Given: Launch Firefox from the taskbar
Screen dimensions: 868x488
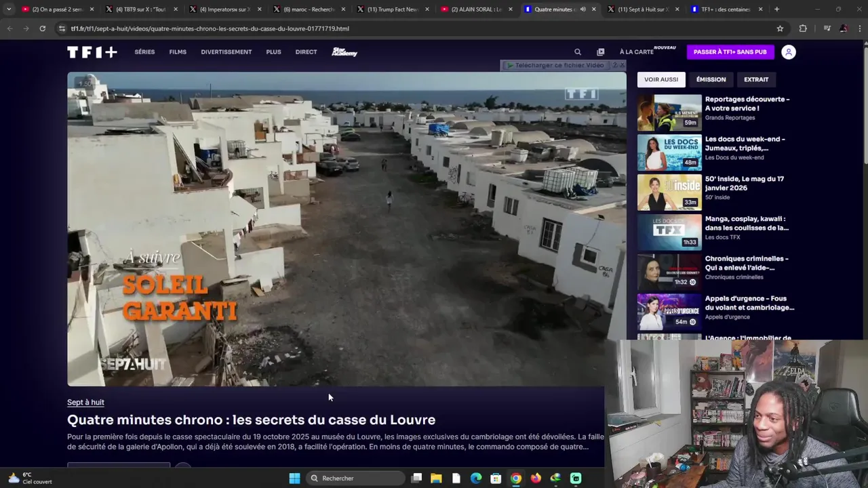Looking at the screenshot, I should (536, 479).
